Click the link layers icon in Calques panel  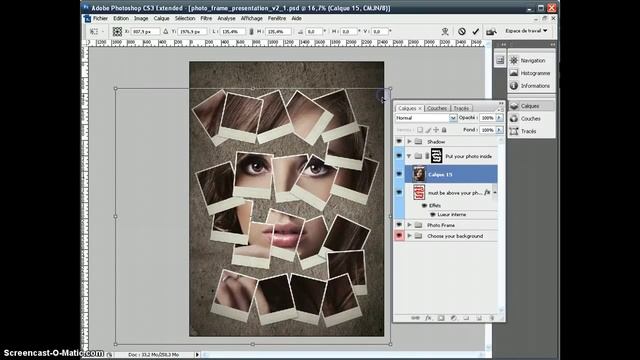coord(415,318)
